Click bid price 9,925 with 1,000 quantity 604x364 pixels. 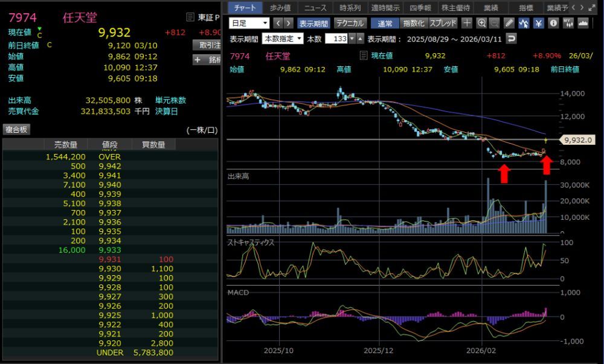pos(110,315)
